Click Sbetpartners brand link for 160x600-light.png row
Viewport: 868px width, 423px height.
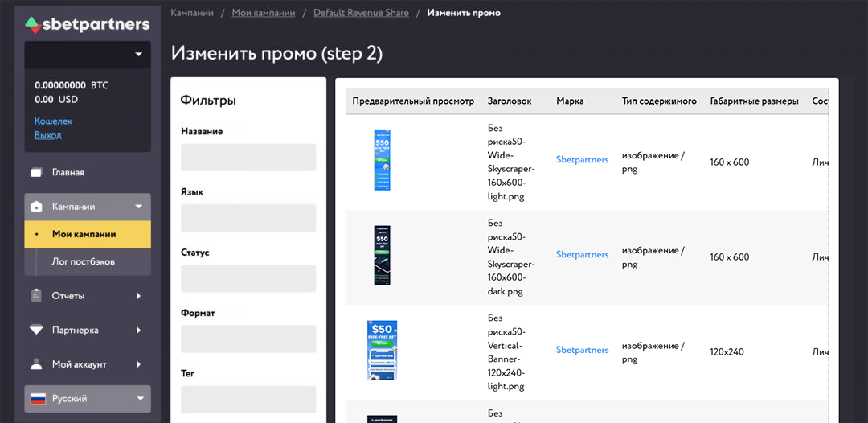(583, 159)
